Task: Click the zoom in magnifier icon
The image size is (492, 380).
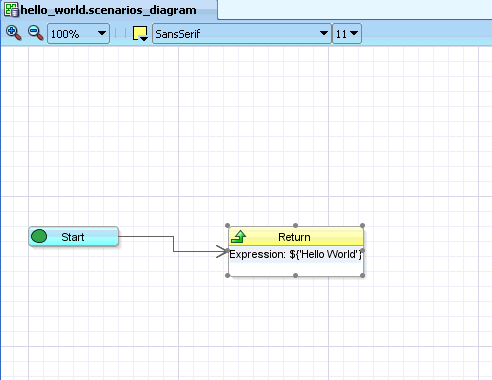Action: point(14,33)
